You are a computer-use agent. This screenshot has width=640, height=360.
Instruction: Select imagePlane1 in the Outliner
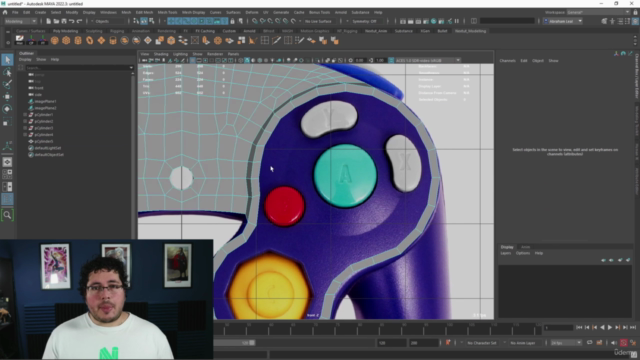click(x=45, y=101)
